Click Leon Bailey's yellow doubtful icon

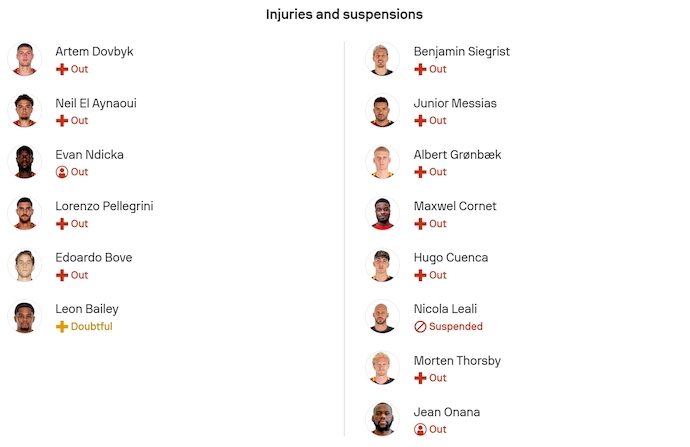coord(62,327)
